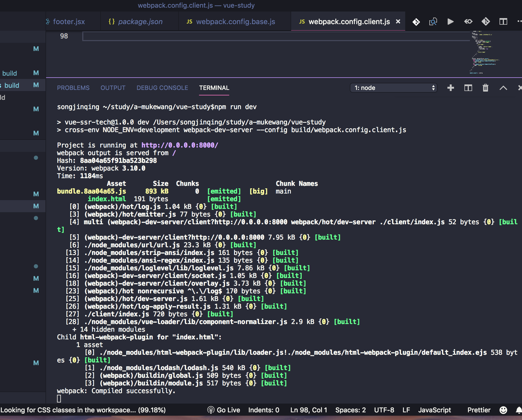Split the editor with the layout icon
522x420 pixels.
click(x=503, y=22)
